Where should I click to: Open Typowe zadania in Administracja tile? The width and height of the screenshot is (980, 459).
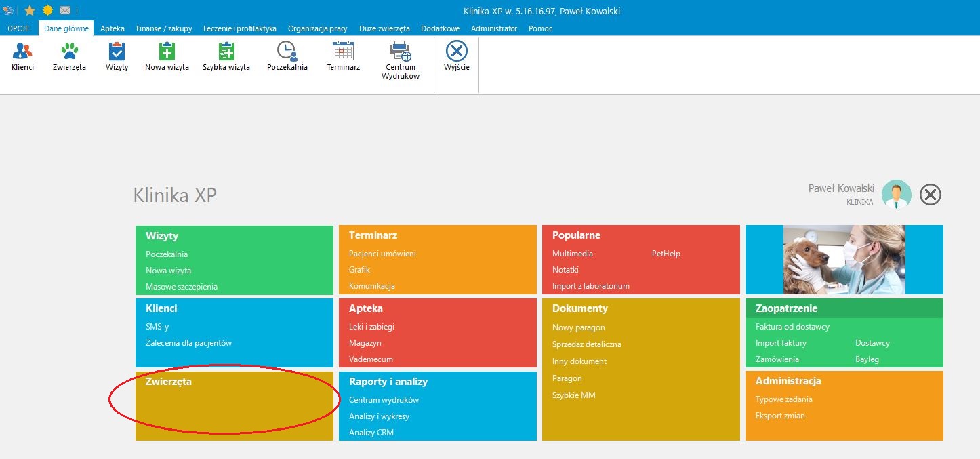(784, 399)
